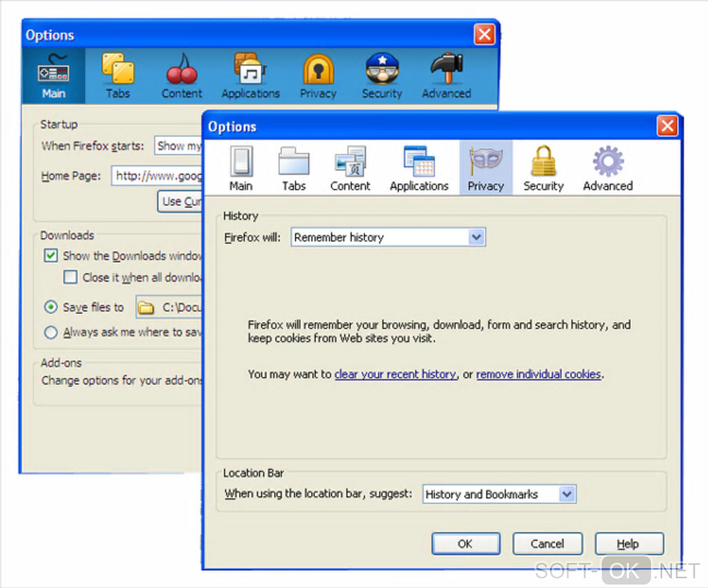Click the History group heading
Viewport: 708px width, 588px height.
coord(241,216)
